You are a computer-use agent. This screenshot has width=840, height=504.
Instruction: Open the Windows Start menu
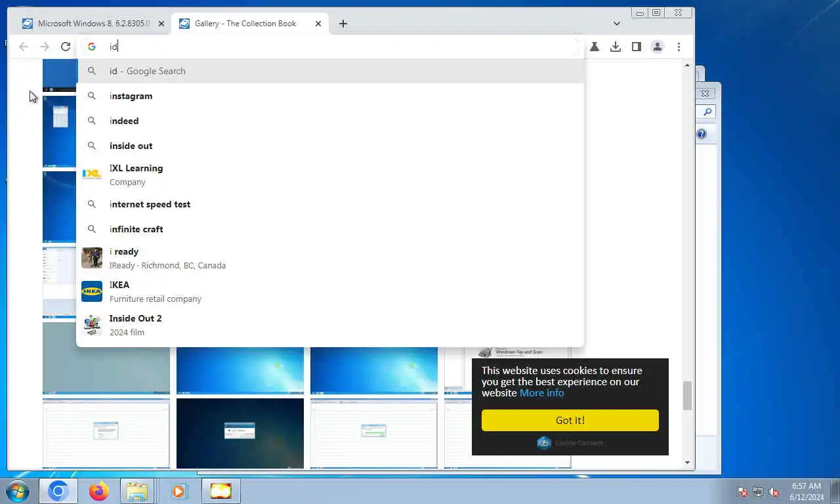18,492
